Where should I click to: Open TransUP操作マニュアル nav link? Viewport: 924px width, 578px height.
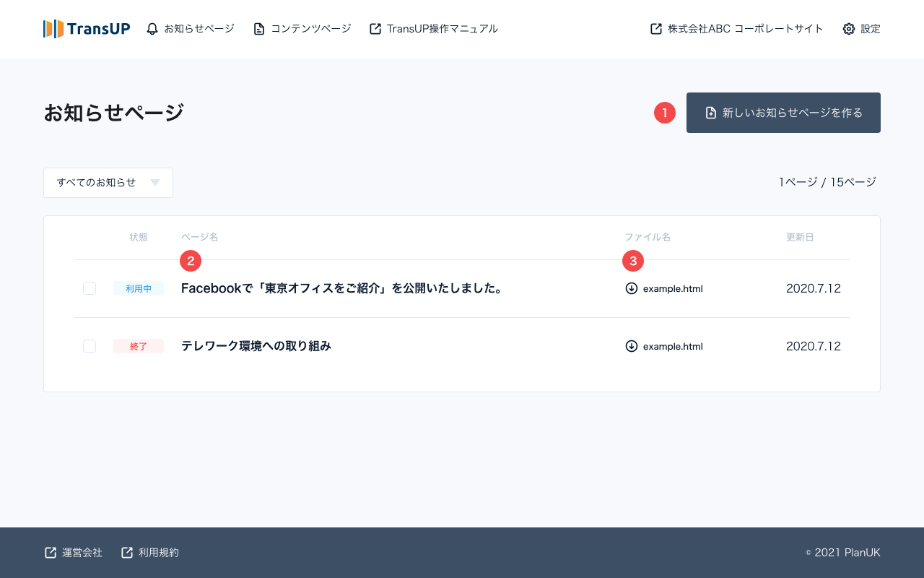point(434,29)
